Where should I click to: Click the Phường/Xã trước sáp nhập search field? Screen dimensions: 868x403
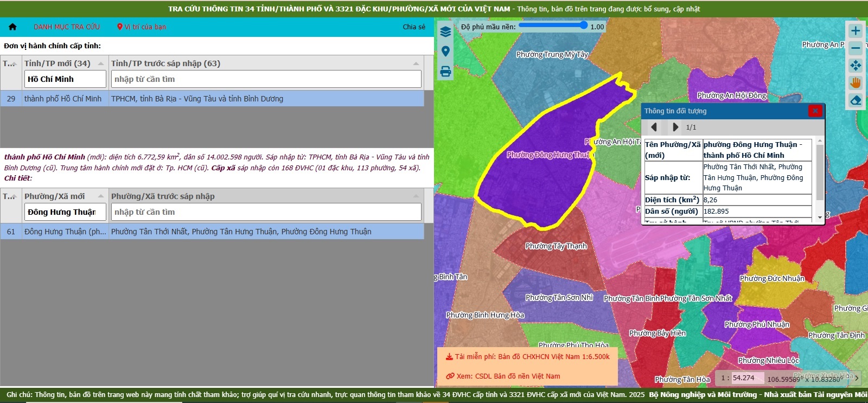pyautogui.click(x=266, y=212)
